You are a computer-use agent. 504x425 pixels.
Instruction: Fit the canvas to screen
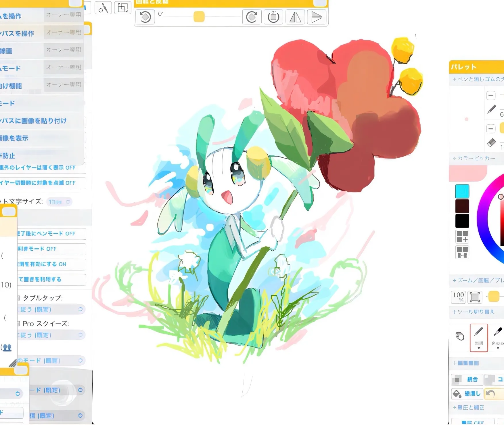475,297
